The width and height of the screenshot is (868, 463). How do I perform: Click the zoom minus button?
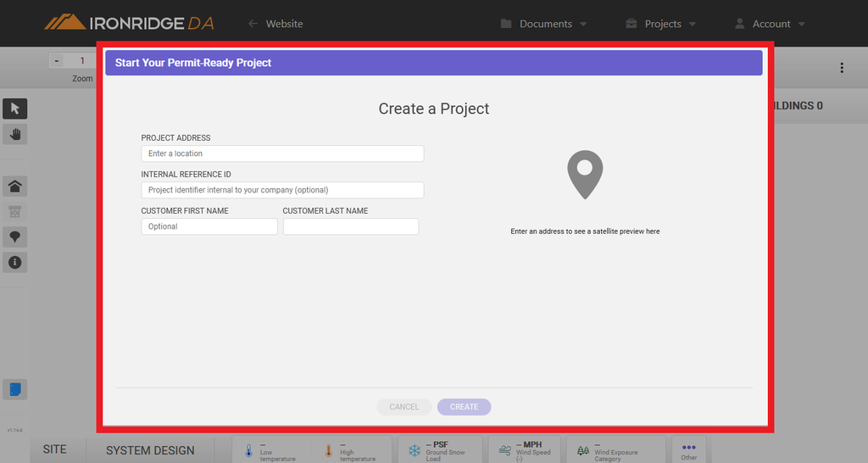pos(57,61)
